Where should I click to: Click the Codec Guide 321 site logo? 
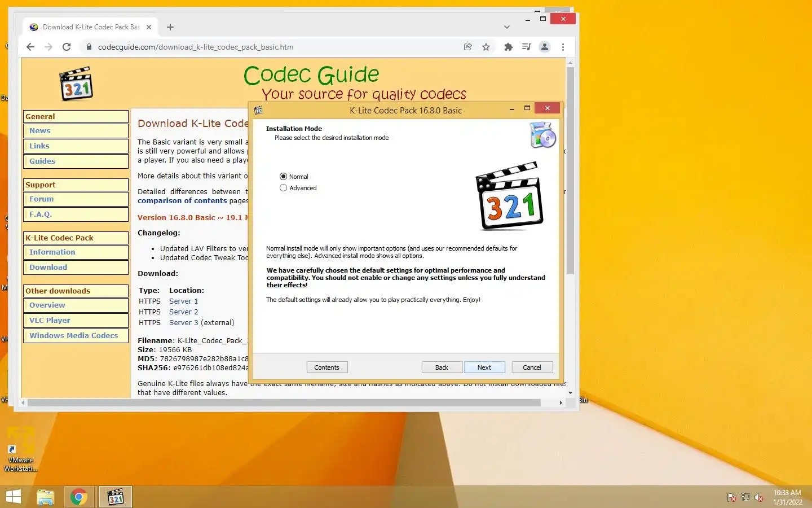(x=76, y=84)
